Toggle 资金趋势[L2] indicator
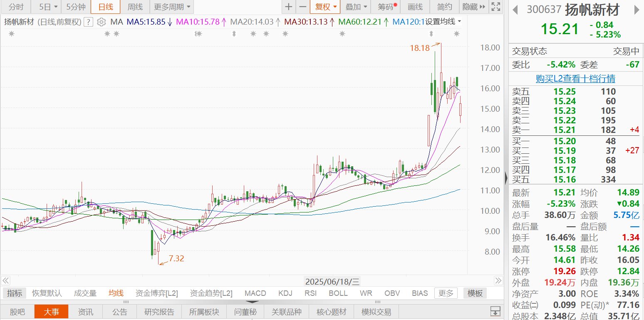The image size is (644, 320). click(x=211, y=293)
